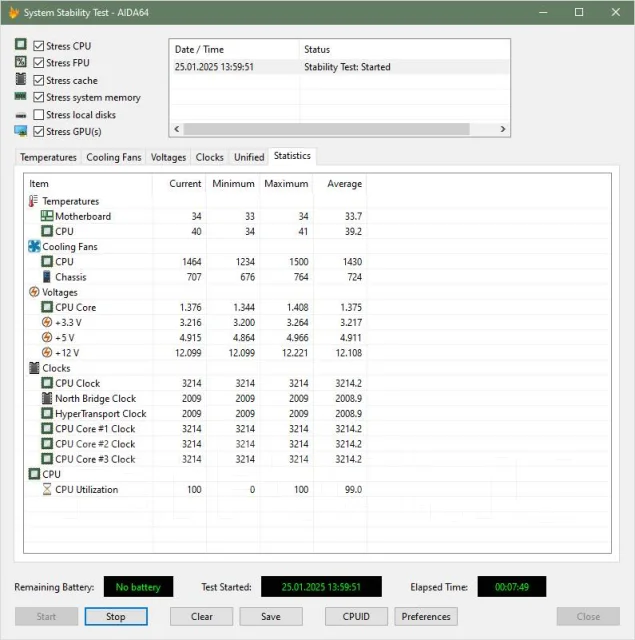Click the Motherboard row icon
Screen dimensions: 635x640
(47, 216)
